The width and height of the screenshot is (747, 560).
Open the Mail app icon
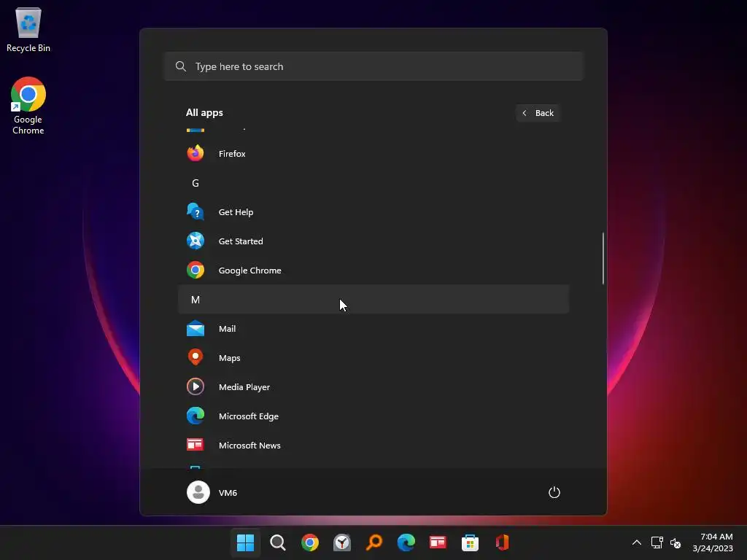(x=196, y=329)
